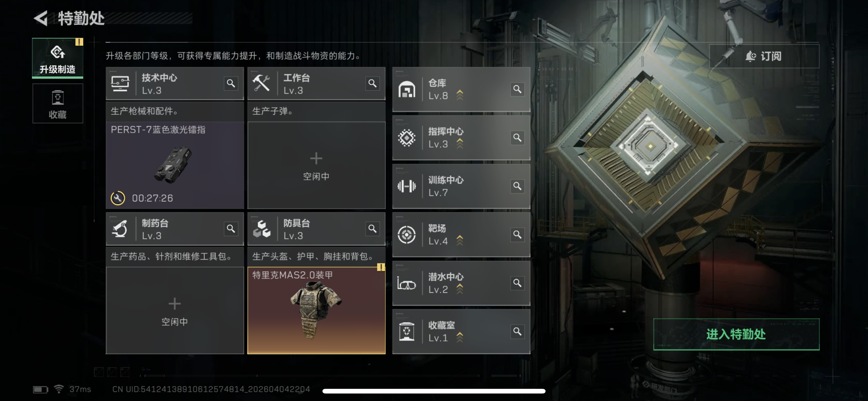Click the 指挥中心 magnifier icon
Screen dimensions: 868x401
pyautogui.click(x=517, y=138)
